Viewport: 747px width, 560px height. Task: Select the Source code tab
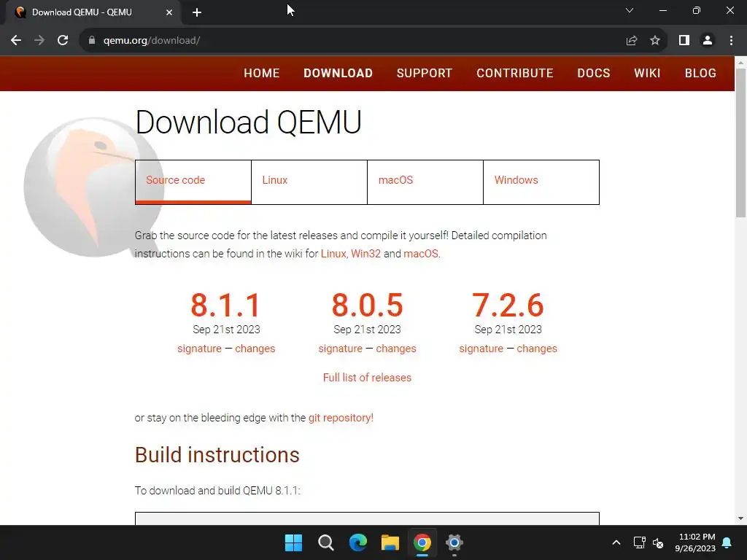point(193,182)
